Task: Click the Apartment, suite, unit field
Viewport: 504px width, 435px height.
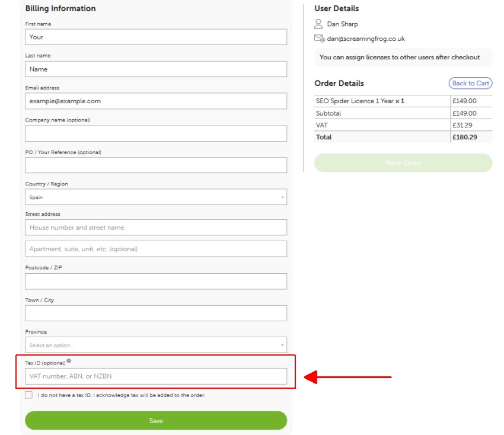Action: 155,248
